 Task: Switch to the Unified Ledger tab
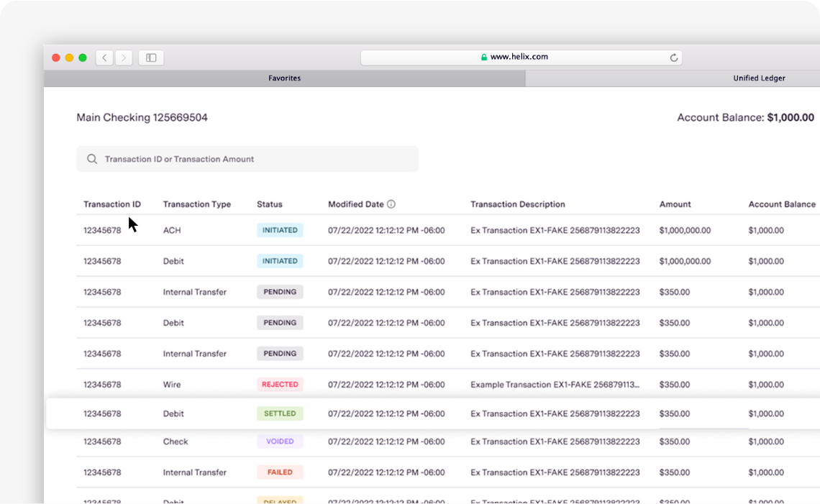[760, 78]
